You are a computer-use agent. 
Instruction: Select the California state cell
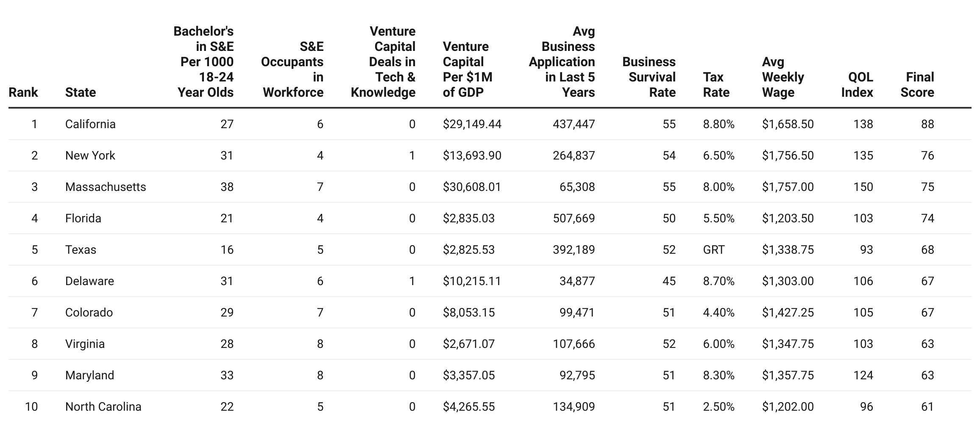tap(90, 124)
